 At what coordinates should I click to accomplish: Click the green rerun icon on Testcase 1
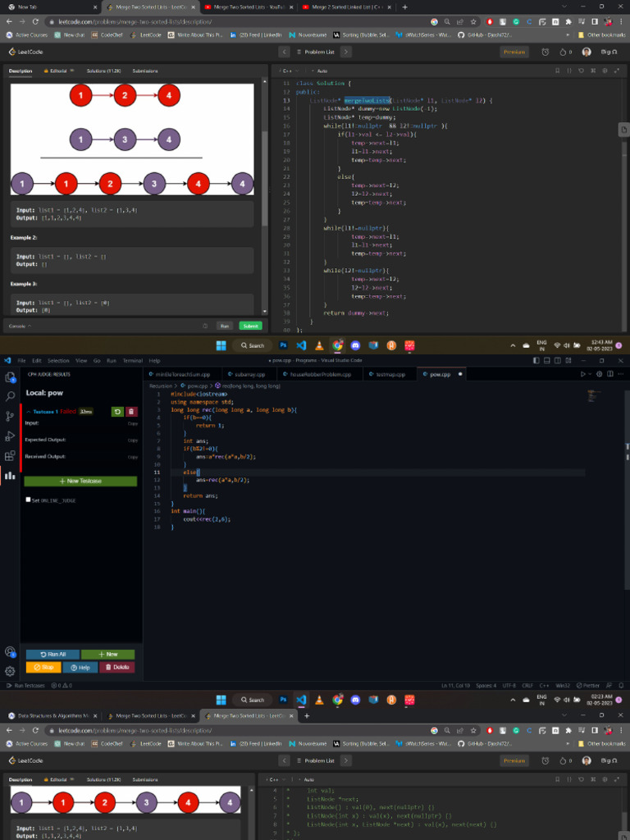117,412
